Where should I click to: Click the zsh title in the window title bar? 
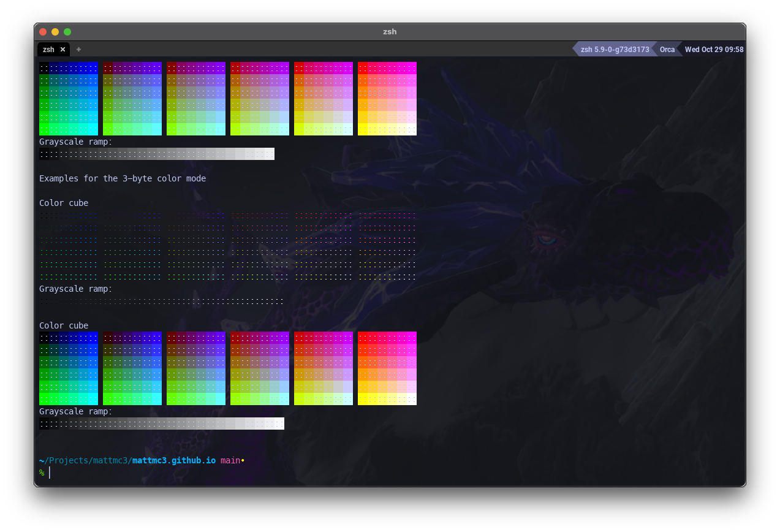(390, 31)
